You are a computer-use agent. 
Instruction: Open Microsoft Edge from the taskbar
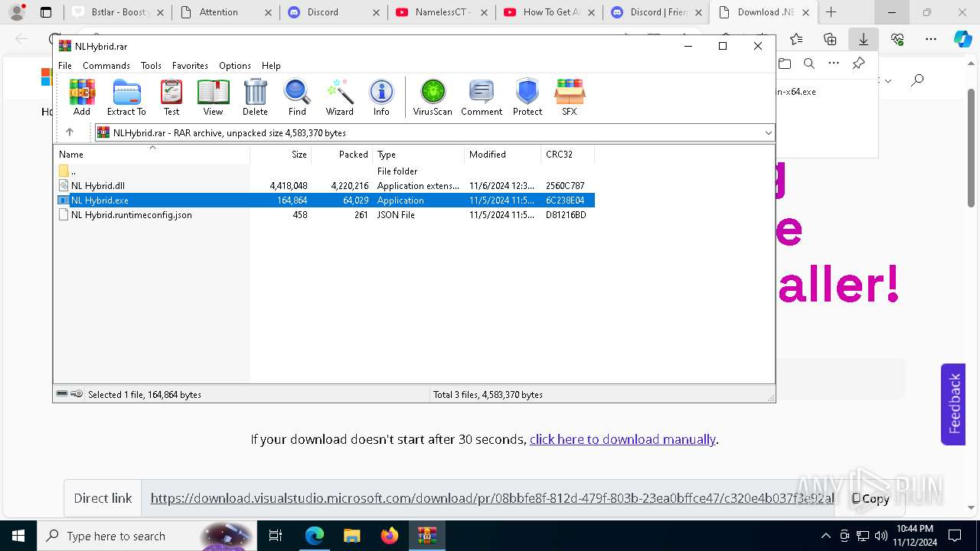point(314,536)
